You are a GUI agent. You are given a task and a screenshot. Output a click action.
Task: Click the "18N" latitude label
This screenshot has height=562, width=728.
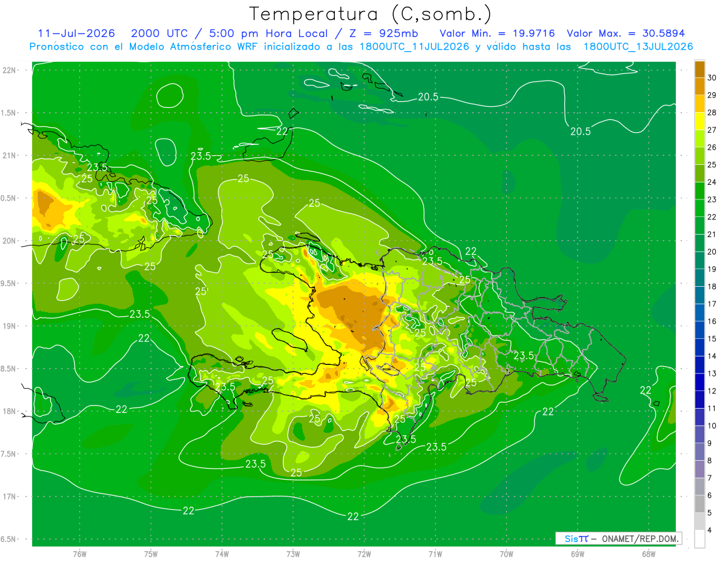click(9, 411)
